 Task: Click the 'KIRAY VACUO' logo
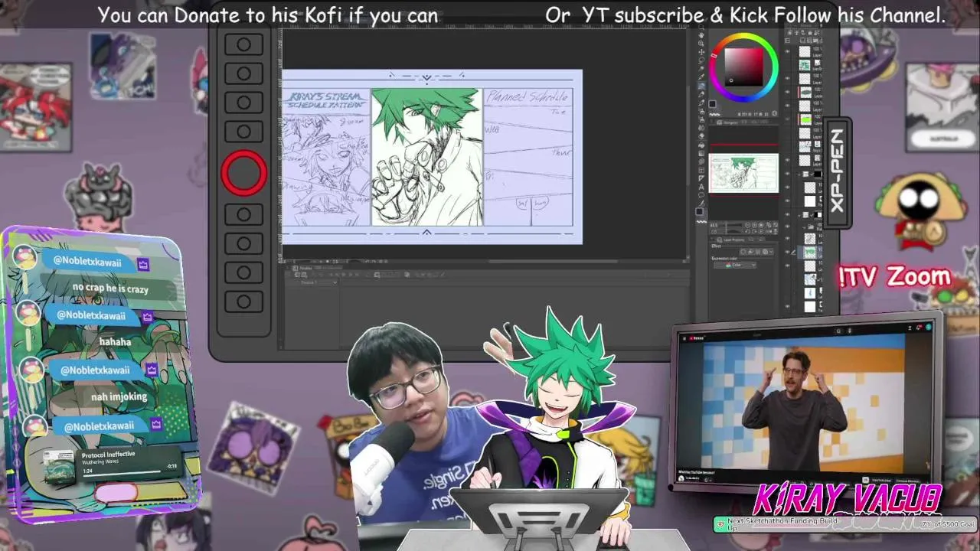tap(848, 499)
